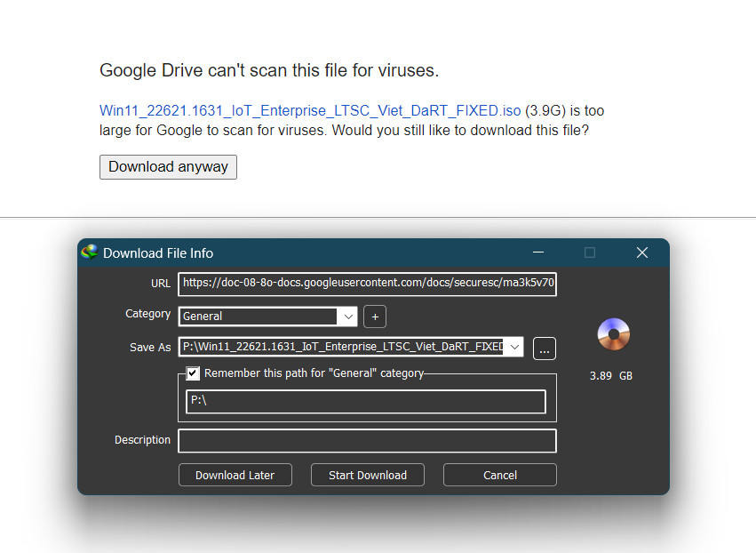Click the Download File Info title text

158,253
